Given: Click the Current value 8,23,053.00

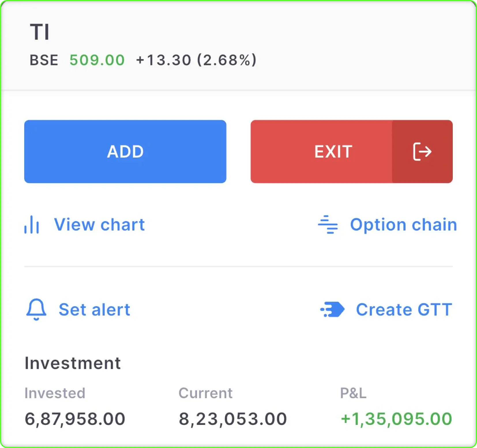Looking at the screenshot, I should (x=233, y=419).
